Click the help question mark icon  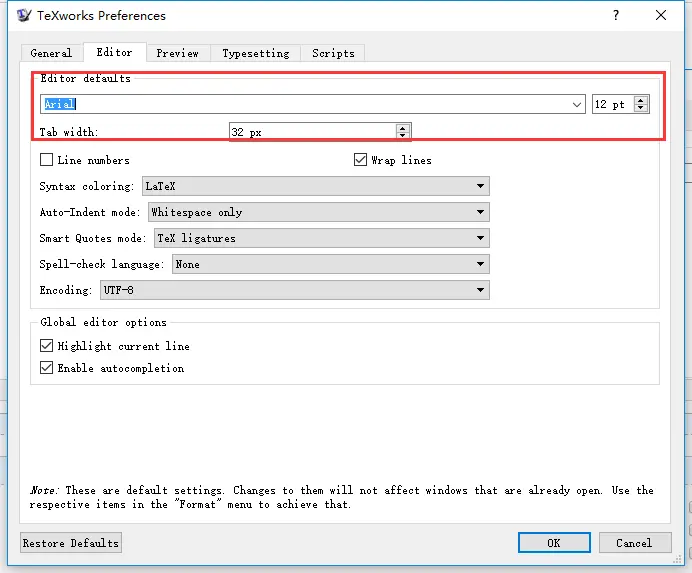[616, 15]
